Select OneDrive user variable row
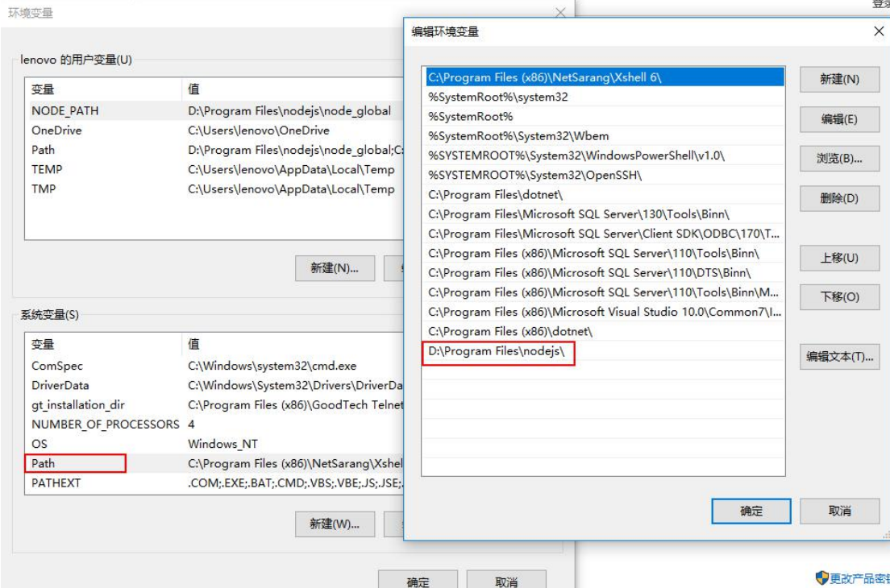890x588 pixels. click(216, 130)
